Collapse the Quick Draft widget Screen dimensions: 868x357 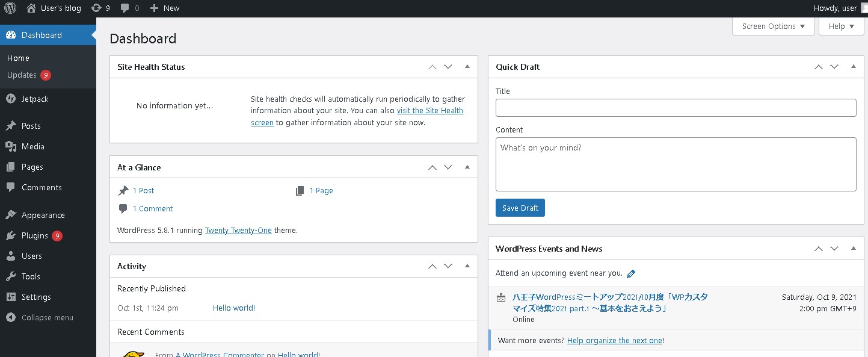pyautogui.click(x=854, y=66)
